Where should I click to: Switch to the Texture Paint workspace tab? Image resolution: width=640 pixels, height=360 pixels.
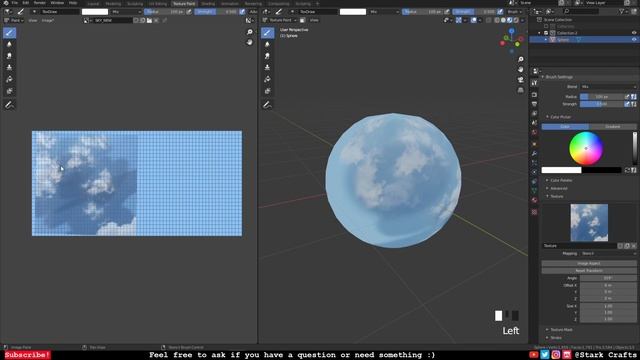[x=184, y=4]
